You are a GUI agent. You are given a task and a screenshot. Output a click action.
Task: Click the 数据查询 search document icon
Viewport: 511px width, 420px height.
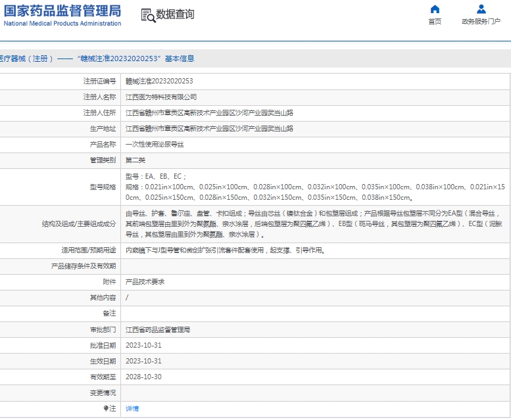(148, 15)
